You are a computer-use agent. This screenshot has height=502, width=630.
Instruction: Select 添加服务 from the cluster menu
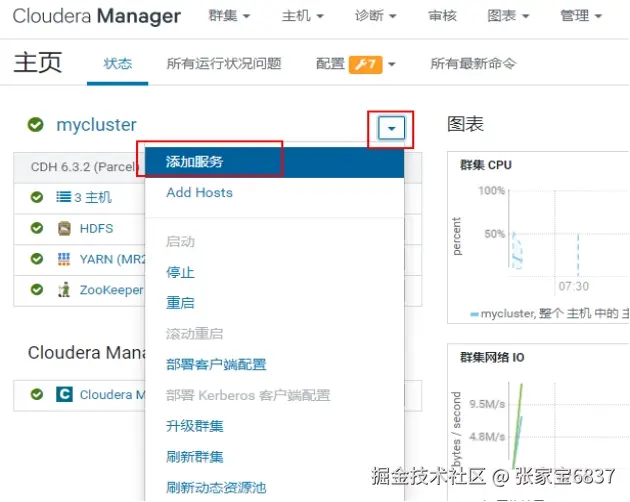pyautogui.click(x=274, y=162)
